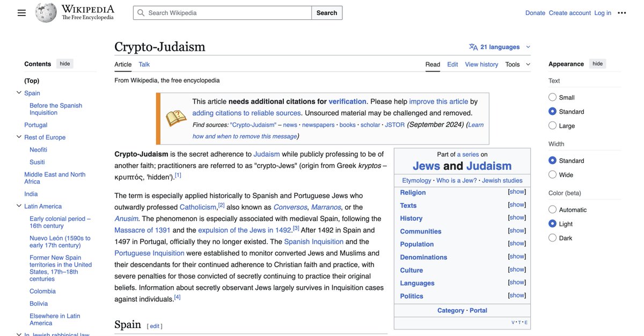The width and height of the screenshot is (644, 336).
Task: Select Automatic color mode
Action: [552, 209]
